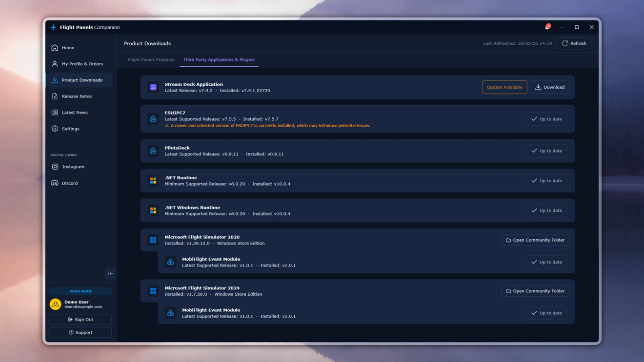Click Up to date for MobiFlight under MSFS 2020
This screenshot has width=644, height=362.
[x=546, y=262]
